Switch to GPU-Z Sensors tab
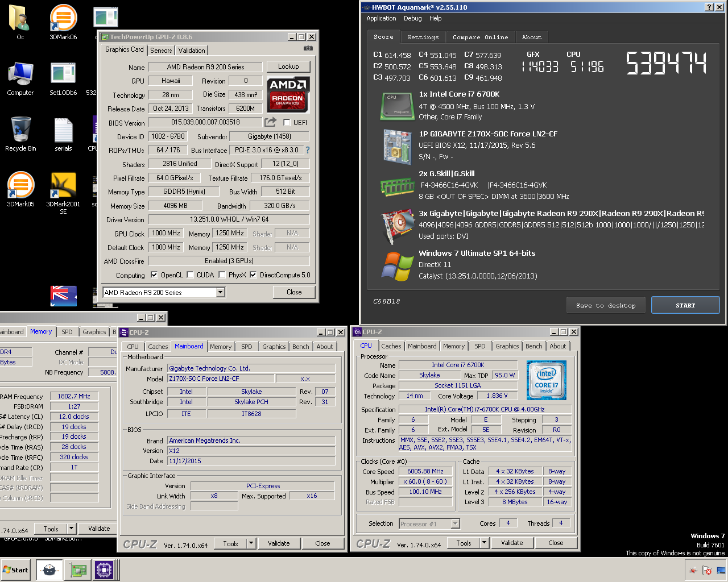 (161, 51)
